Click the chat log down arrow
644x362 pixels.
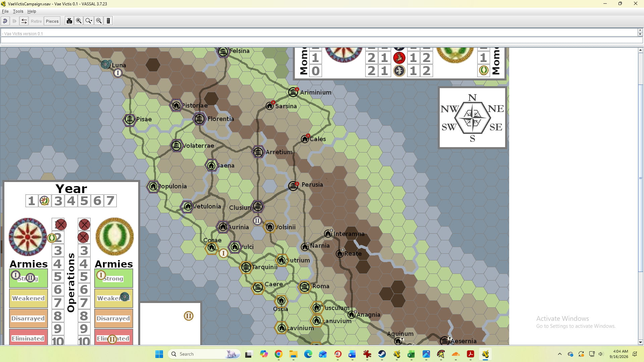click(x=640, y=34)
